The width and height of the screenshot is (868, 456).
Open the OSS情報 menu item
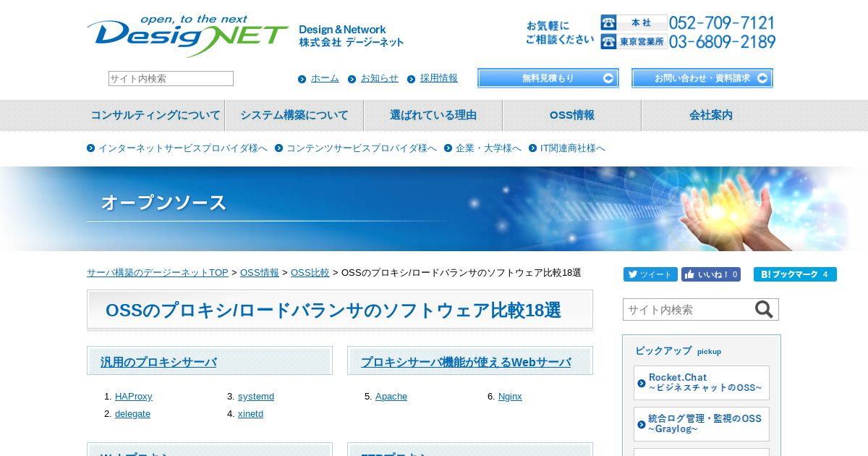tap(572, 115)
